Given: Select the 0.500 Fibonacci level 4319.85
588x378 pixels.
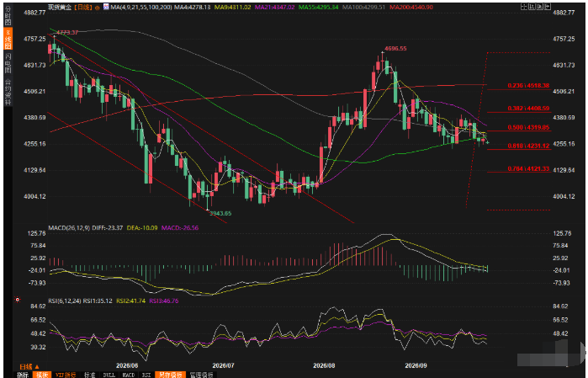Looking at the screenshot, I should click(528, 127).
